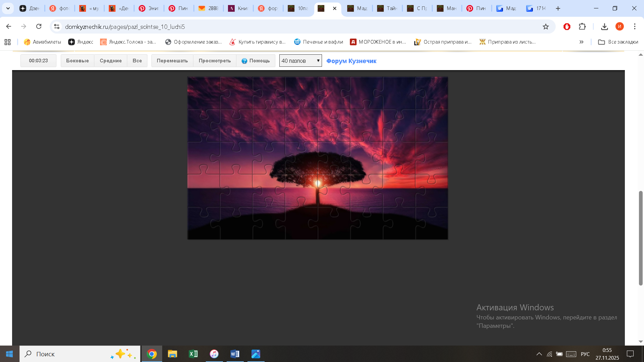Open the 40 пазлов piece-count dropdown
This screenshot has width=644, height=362.
(x=301, y=61)
